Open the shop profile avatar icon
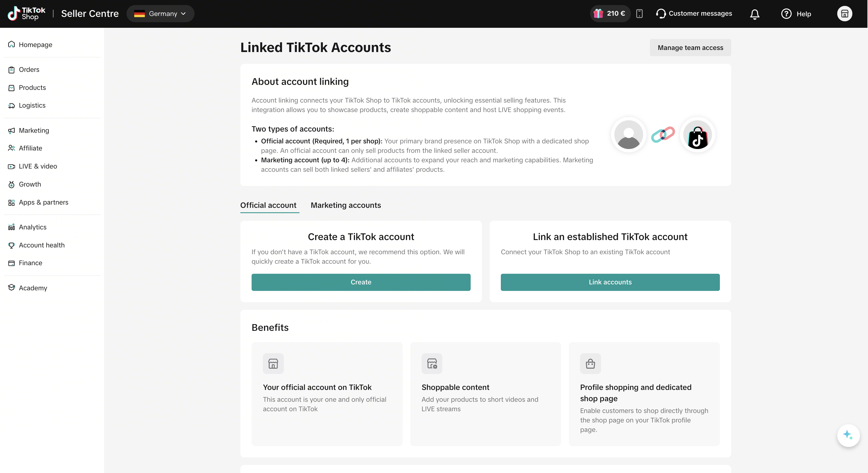Image resolution: width=868 pixels, height=473 pixels. pyautogui.click(x=844, y=14)
